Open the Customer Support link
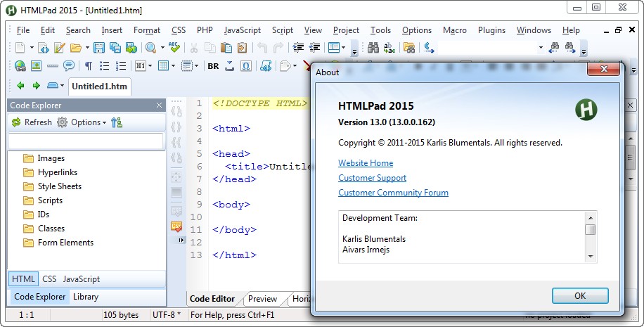The height and width of the screenshot is (327, 644). pos(372,178)
